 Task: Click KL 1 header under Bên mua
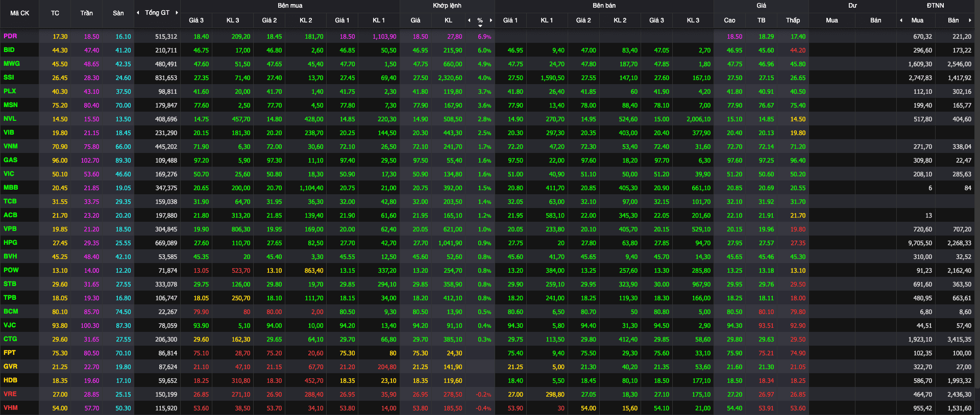(x=379, y=20)
